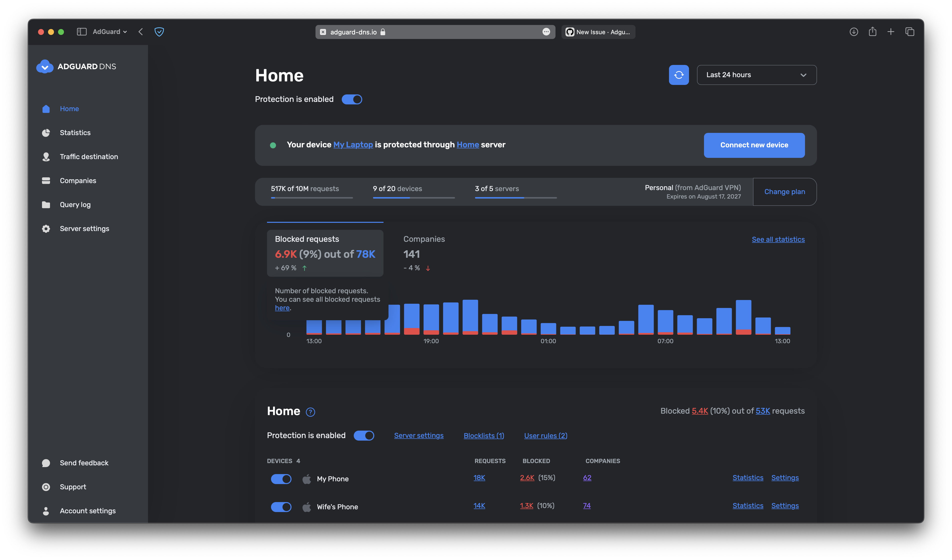Open the My Laptop device link
The image size is (952, 560).
(x=353, y=145)
